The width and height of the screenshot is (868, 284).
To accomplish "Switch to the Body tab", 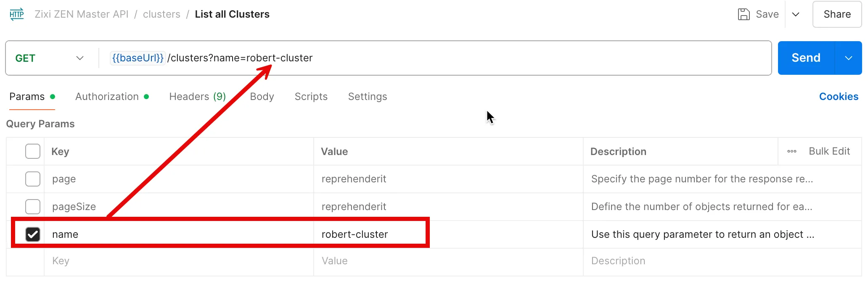I will tap(262, 97).
